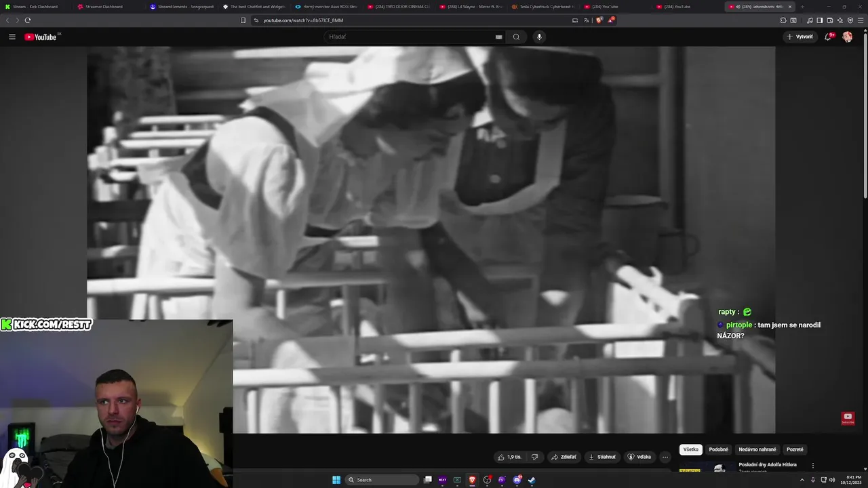Viewport: 868px width, 488px height.
Task: Open Discord from the taskbar
Action: point(517,480)
